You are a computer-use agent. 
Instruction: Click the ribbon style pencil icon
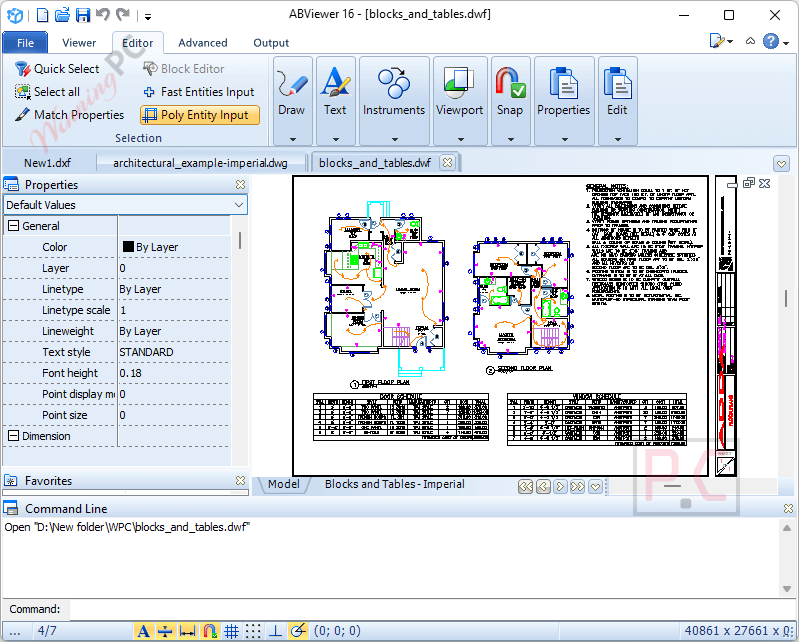717,41
